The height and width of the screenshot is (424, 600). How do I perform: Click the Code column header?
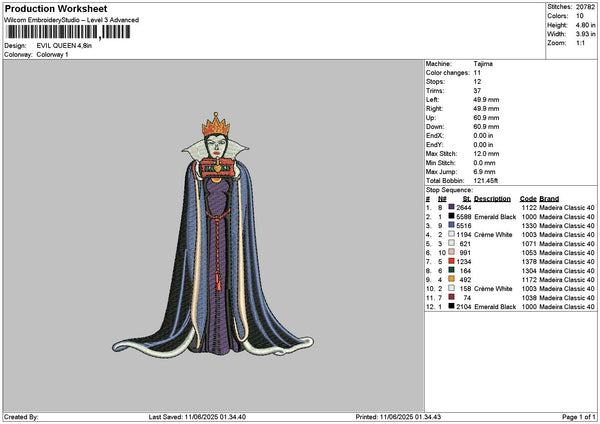point(528,198)
